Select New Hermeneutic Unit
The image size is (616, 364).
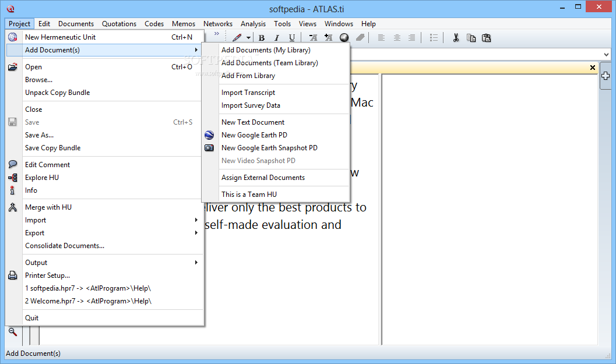(104, 37)
